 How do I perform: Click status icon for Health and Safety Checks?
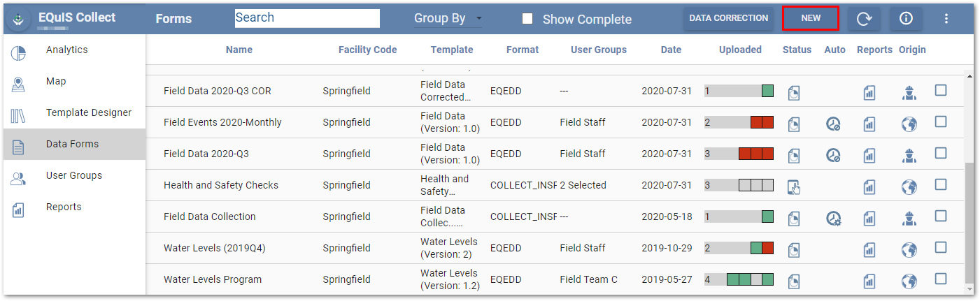pyautogui.click(x=794, y=186)
